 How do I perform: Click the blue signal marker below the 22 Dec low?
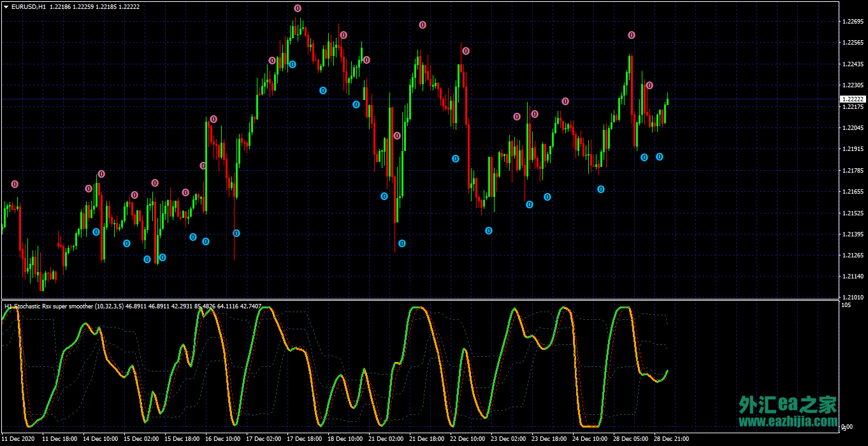click(x=489, y=231)
